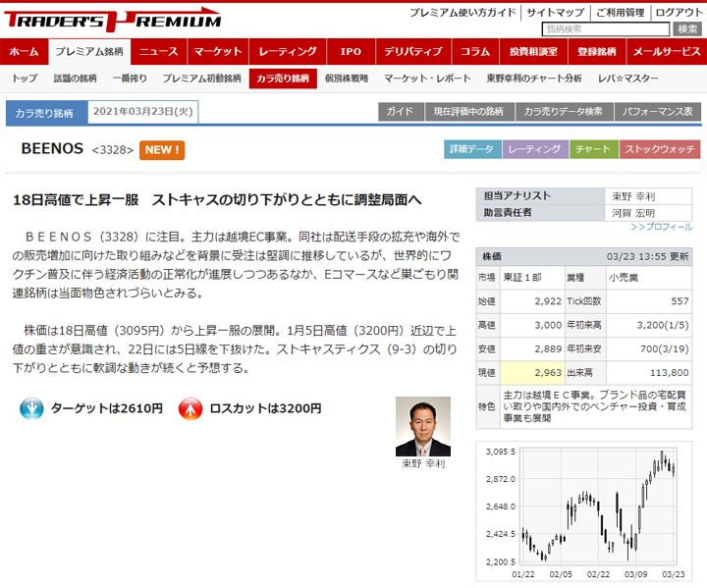Open the IPO tab

(351, 52)
